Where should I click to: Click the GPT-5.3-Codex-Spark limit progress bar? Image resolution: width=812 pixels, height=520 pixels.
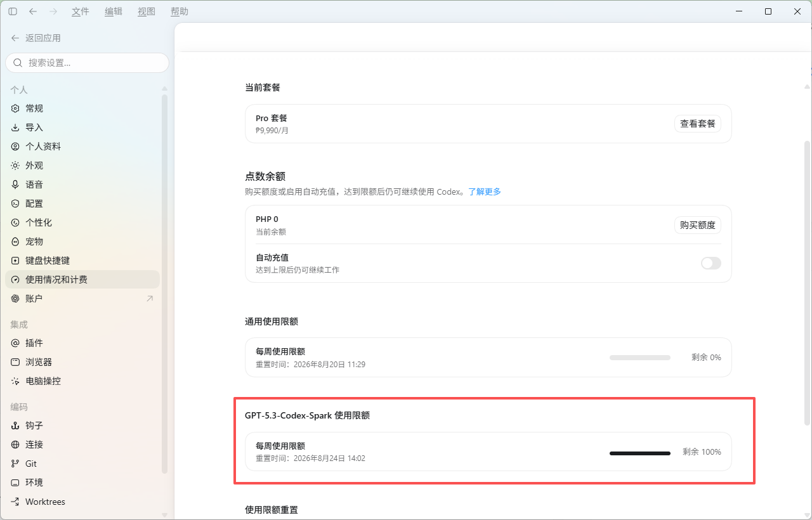pyautogui.click(x=640, y=453)
